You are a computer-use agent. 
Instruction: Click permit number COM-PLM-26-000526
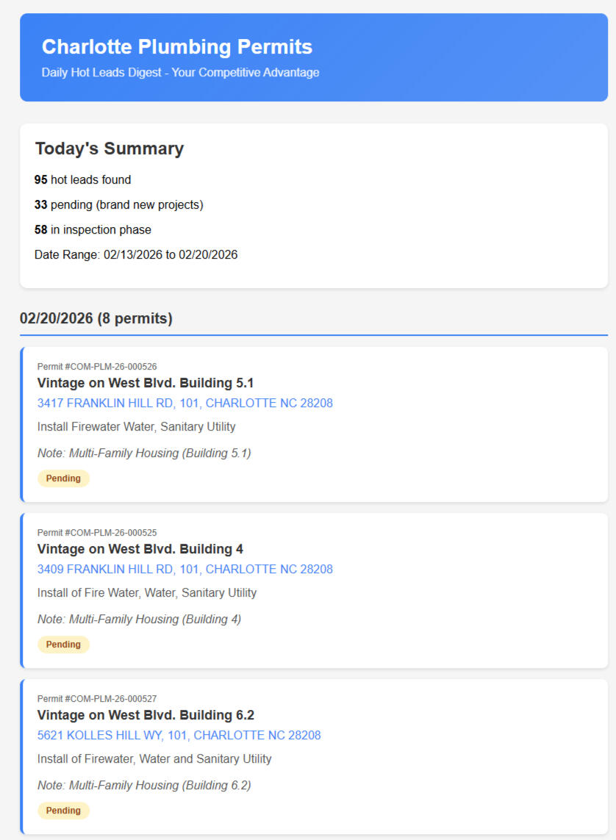[x=97, y=367]
